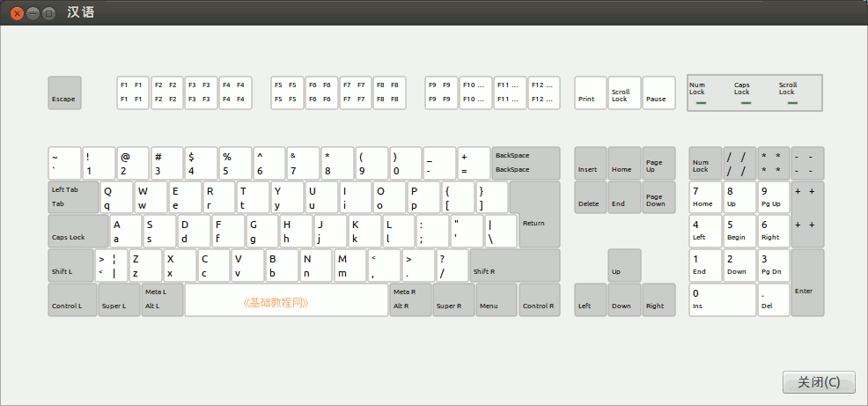Click the F5 function key
Screen dimensions: 868x406
tap(287, 92)
